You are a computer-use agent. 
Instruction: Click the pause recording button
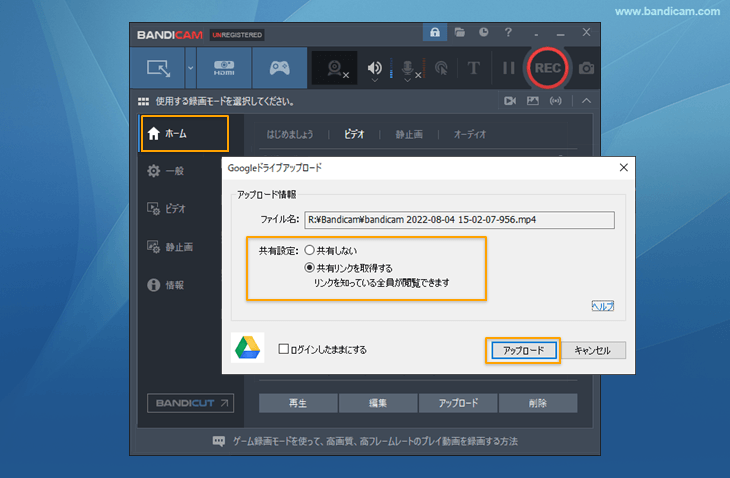[509, 68]
